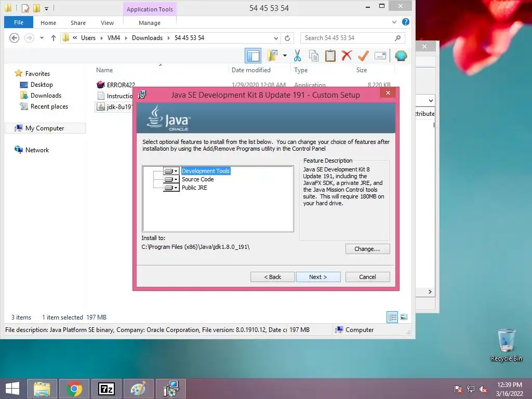The width and height of the screenshot is (532, 399).
Task: Click the Copy pages icon
Action: click(x=313, y=56)
